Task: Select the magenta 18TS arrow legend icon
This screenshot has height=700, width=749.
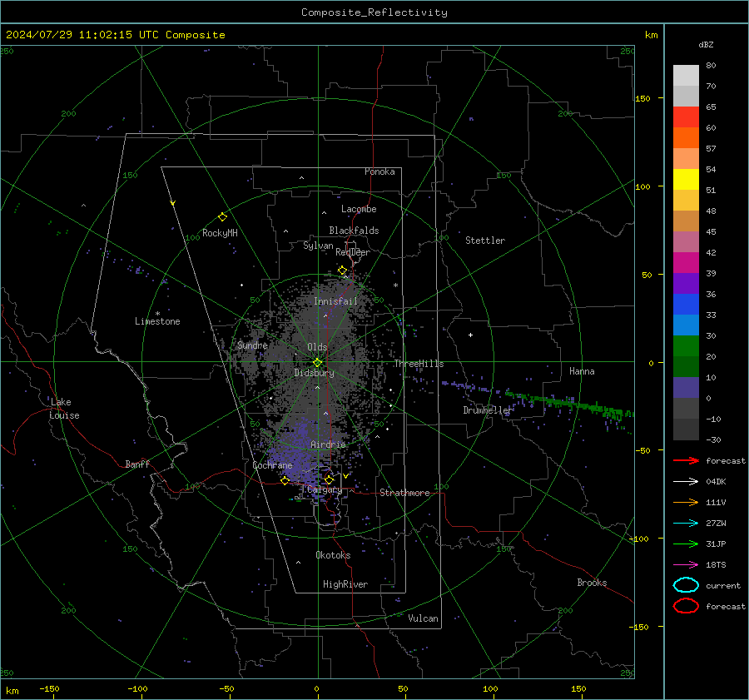Action: (x=686, y=565)
